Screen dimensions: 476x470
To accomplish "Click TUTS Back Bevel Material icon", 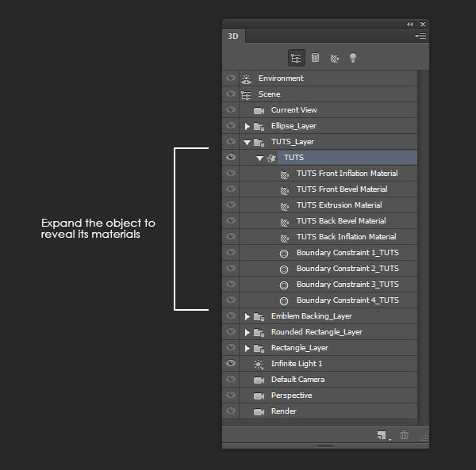I will coord(285,222).
